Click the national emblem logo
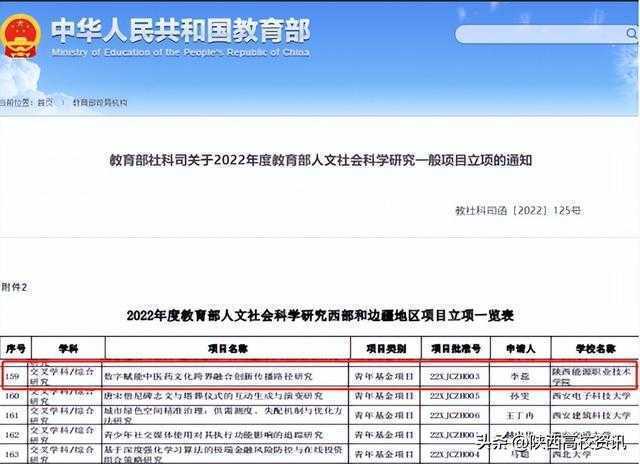The width and height of the screenshot is (640, 464). click(x=20, y=37)
